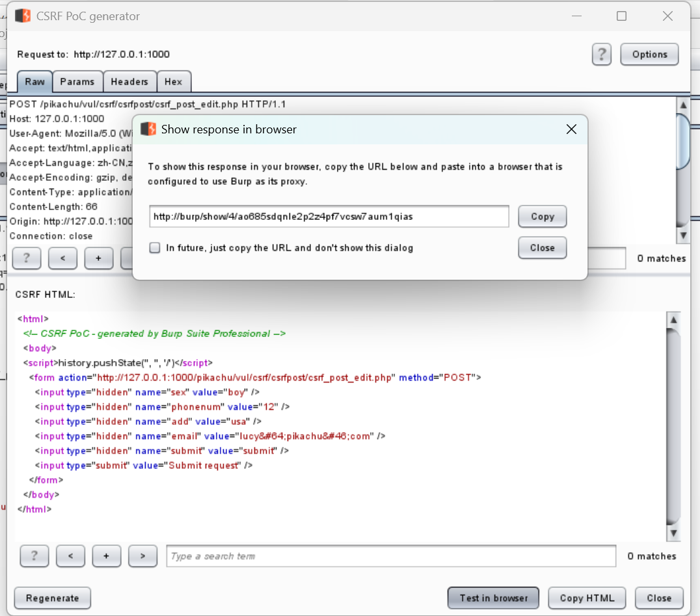This screenshot has height=616, width=700.
Task: Click plus button in CSRF HTML search bar
Action: (x=106, y=556)
